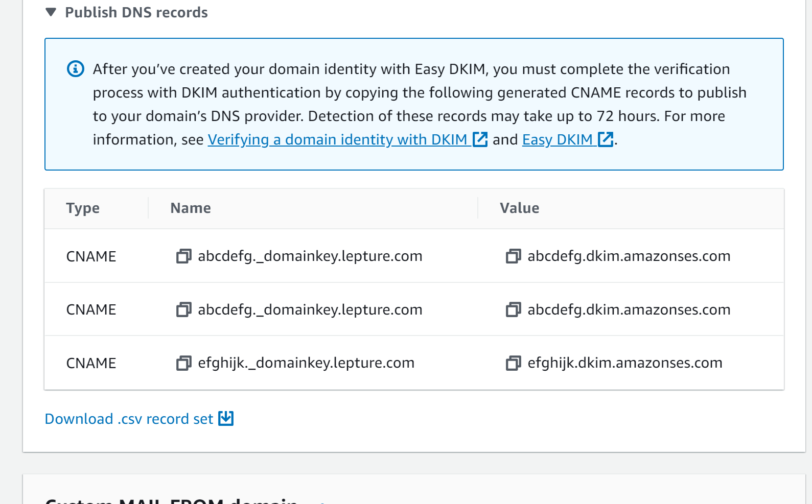Click the Type column header
This screenshot has height=504, width=812.
(x=83, y=208)
